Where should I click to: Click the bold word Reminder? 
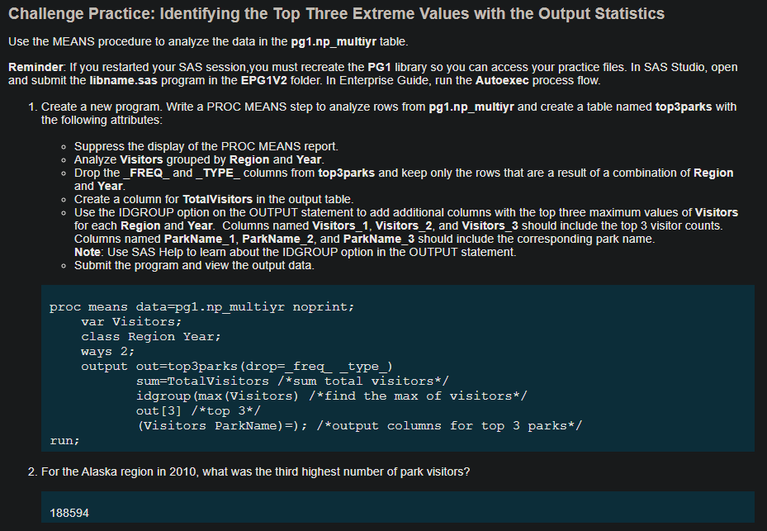pos(36,67)
